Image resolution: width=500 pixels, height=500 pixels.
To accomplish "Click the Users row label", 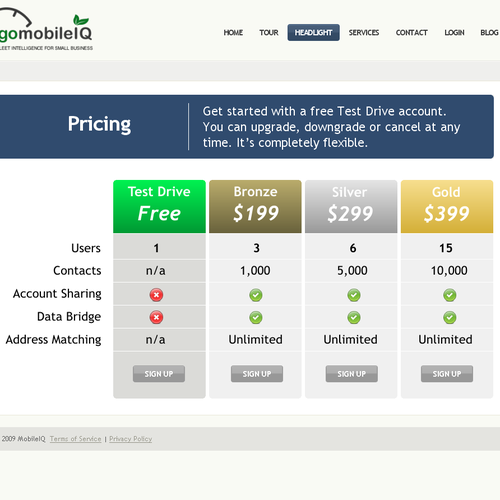I will [x=86, y=248].
